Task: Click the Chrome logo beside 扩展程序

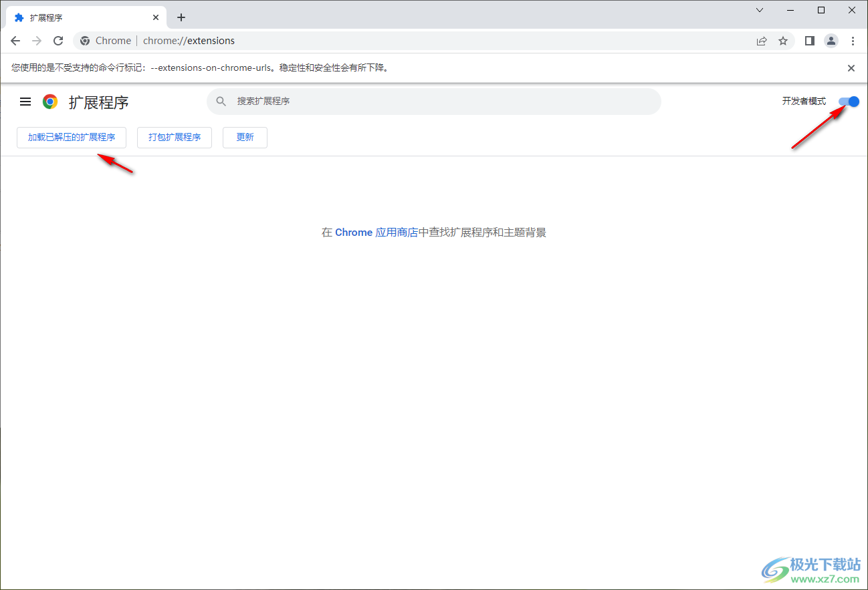Action: click(50, 102)
